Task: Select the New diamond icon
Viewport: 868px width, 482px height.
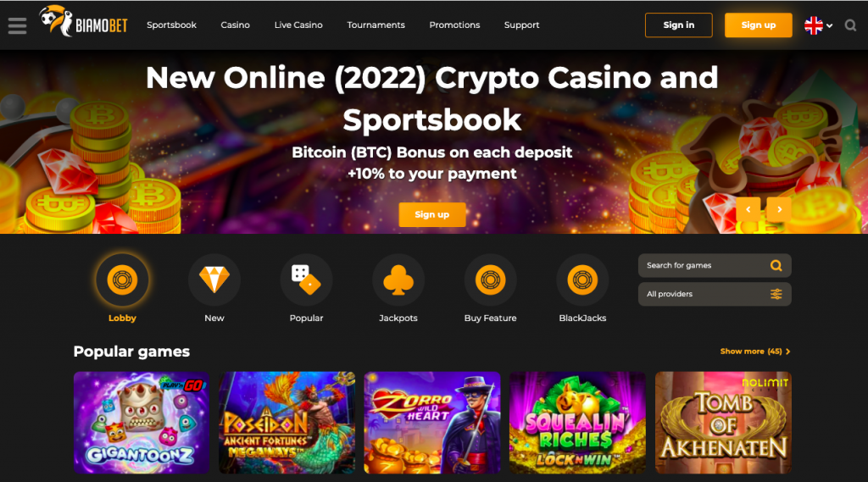Action: click(x=214, y=280)
